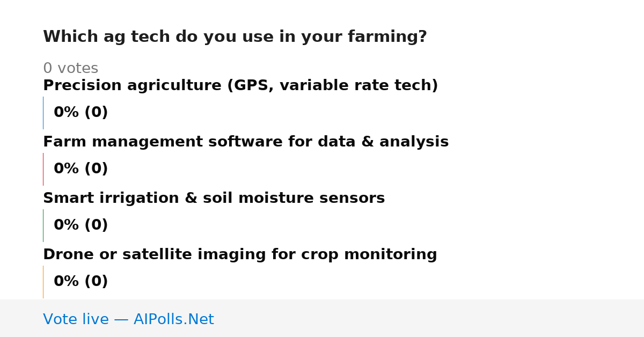This screenshot has width=644, height=337.
Task: Click the orange bar under Drone imaging
Action: pos(43,282)
